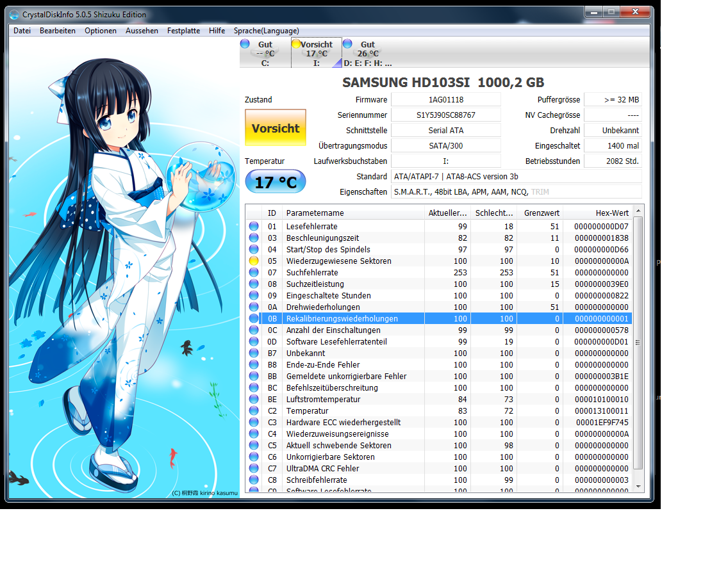Click the yellow status orb for drive I:

tap(296, 44)
